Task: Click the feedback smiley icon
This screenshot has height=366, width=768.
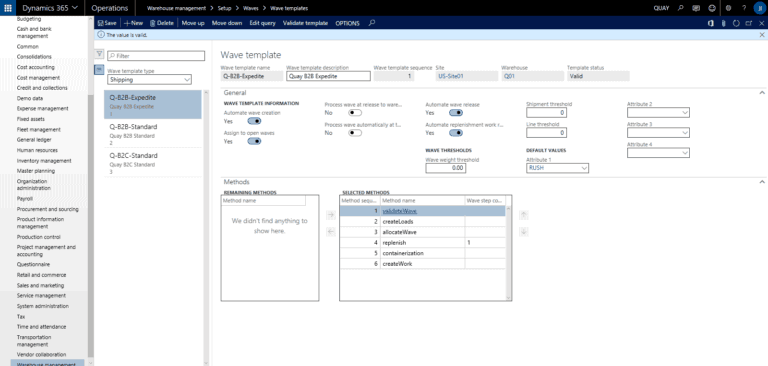Action: (712, 8)
